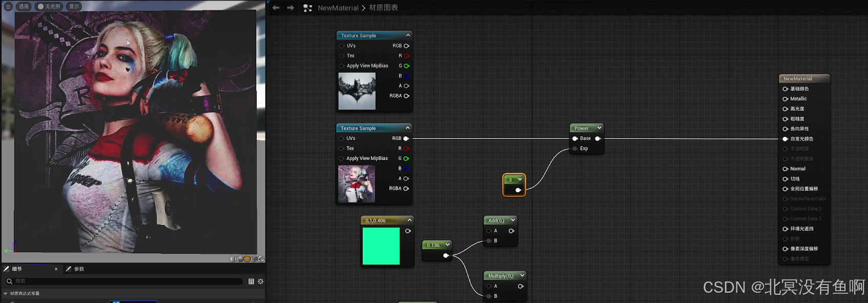This screenshot has width=868, height=303.
Task: Click red R output pin of second Texture Sample
Action: 406,149
